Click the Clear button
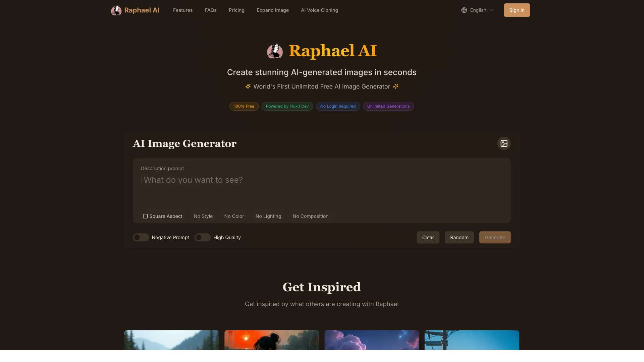This screenshot has height=362, width=644. 428,237
